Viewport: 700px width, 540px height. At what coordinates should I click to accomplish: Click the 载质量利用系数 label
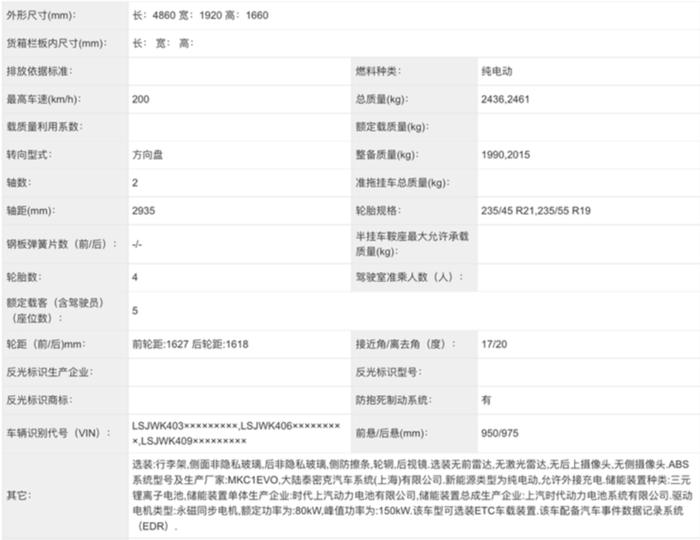(44, 127)
